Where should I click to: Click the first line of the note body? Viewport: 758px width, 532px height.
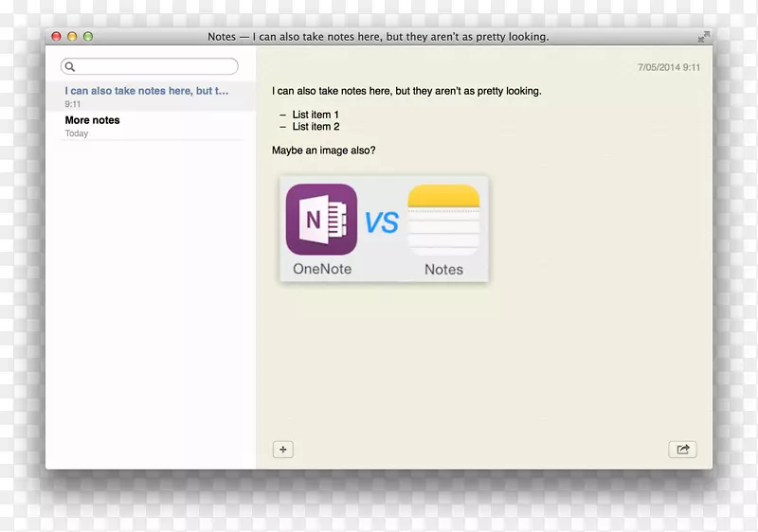pyautogui.click(x=406, y=91)
